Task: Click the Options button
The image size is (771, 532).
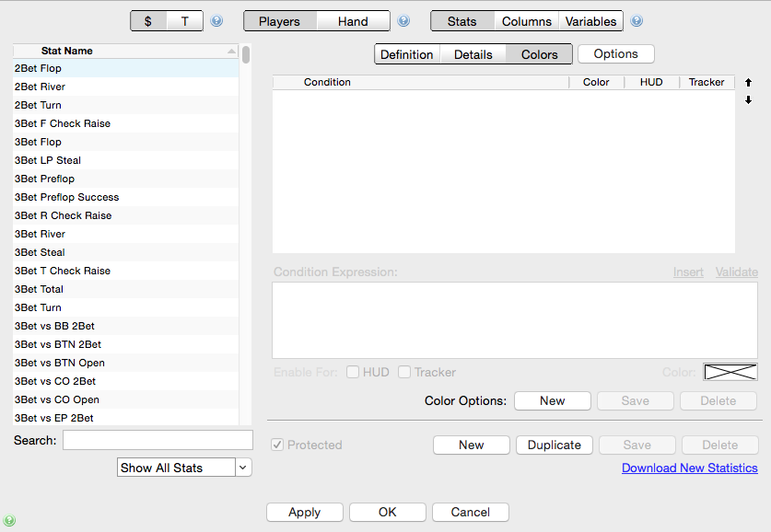Action: click(616, 53)
